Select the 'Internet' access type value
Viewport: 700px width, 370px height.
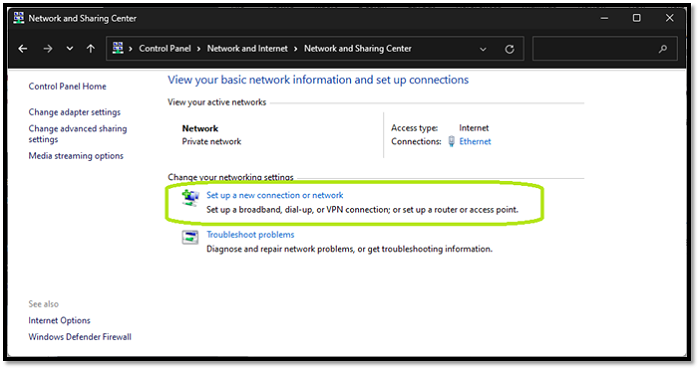pos(474,128)
